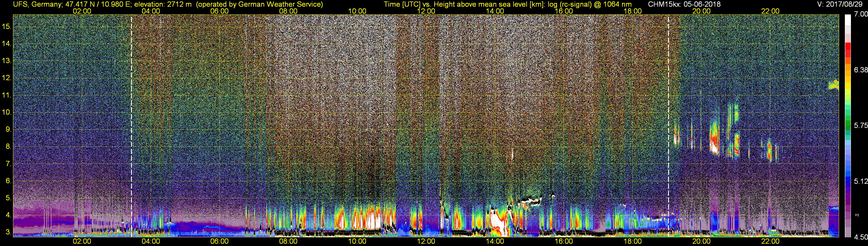The width and height of the screenshot is (868, 246).
Task: Select the "(operated by German Weather Service)" text
Action: click(x=259, y=4)
